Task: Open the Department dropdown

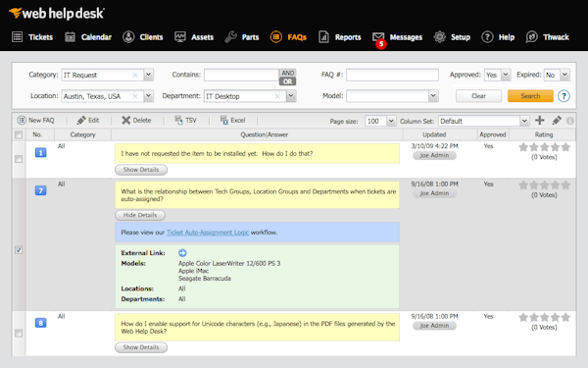Action: [x=291, y=96]
